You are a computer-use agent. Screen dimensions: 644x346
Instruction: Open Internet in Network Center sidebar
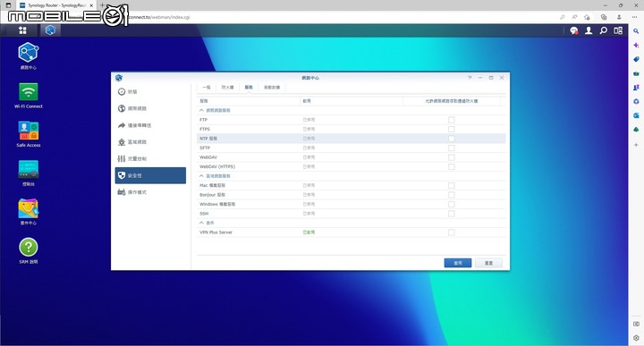pos(150,108)
